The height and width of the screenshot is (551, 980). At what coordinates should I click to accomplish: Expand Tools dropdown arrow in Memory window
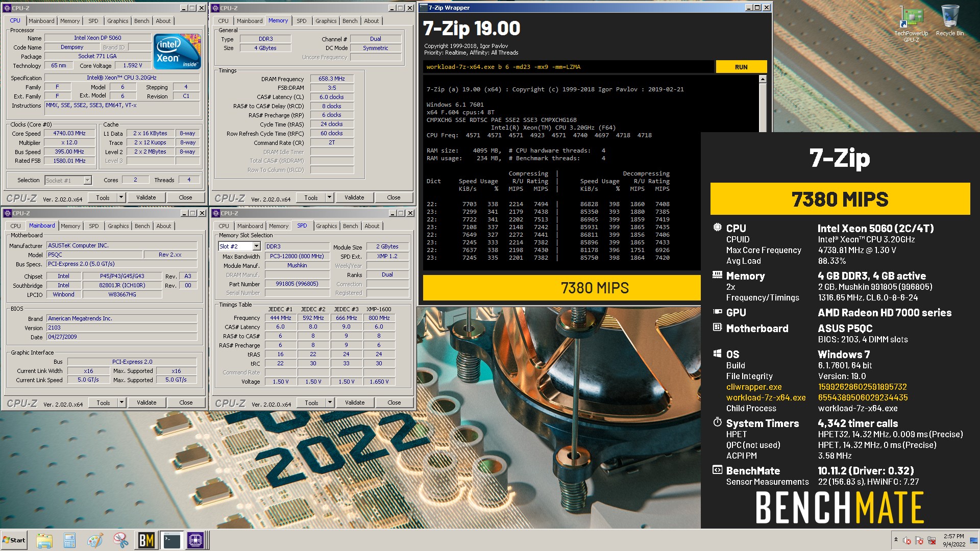(x=329, y=197)
